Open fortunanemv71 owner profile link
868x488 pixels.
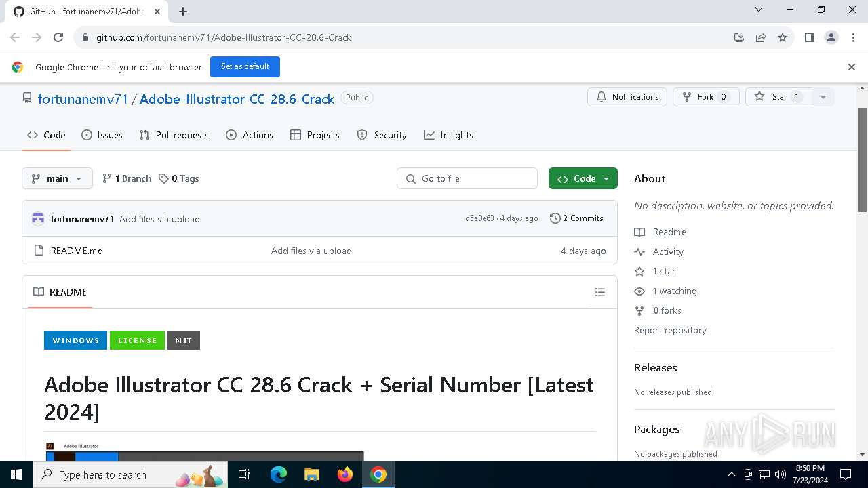point(83,99)
